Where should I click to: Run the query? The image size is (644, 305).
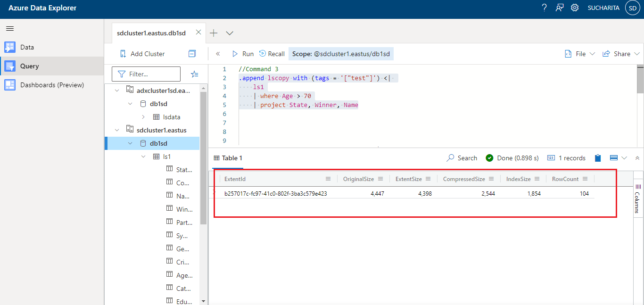(x=243, y=54)
